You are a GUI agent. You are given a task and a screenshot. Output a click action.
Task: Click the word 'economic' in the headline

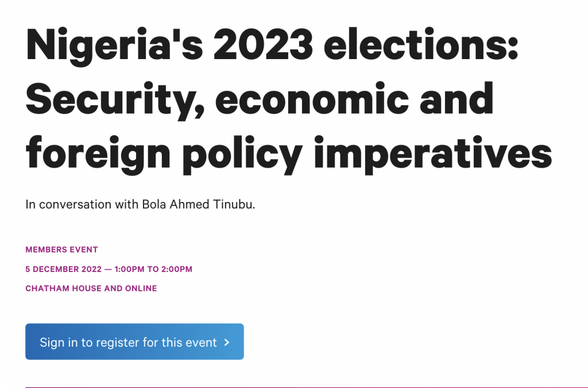pos(312,99)
